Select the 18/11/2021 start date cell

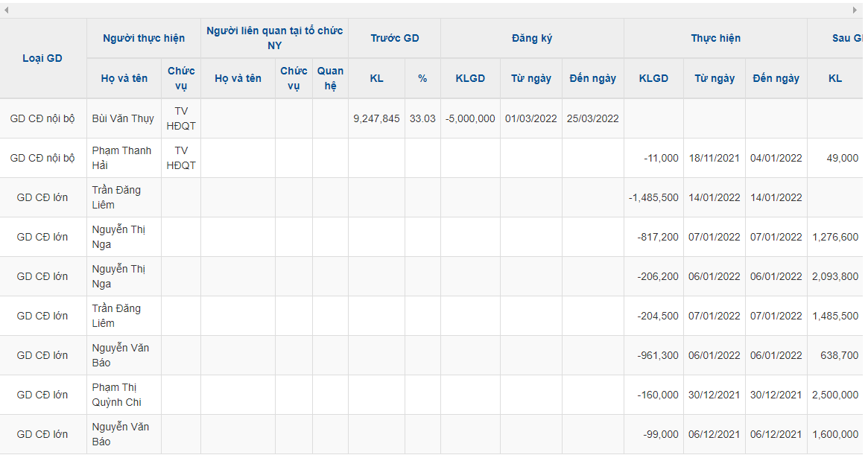pos(715,158)
